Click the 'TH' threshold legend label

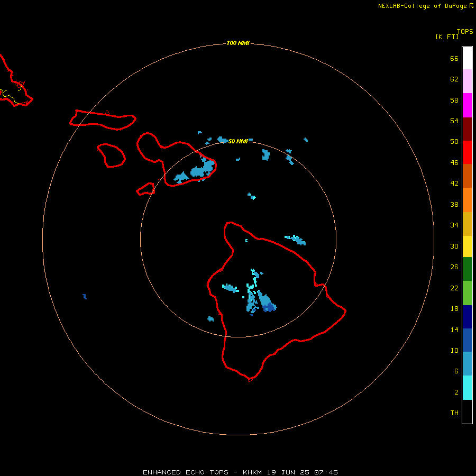[x=454, y=413]
